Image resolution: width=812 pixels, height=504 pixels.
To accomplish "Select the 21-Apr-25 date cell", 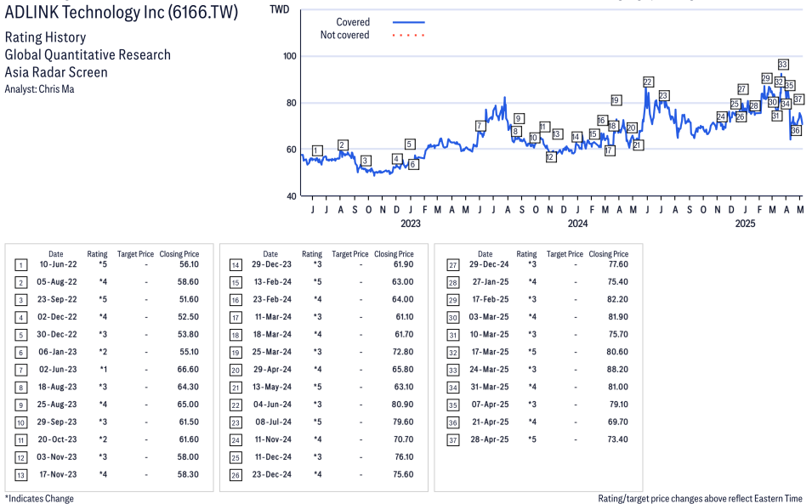I will click(491, 422).
